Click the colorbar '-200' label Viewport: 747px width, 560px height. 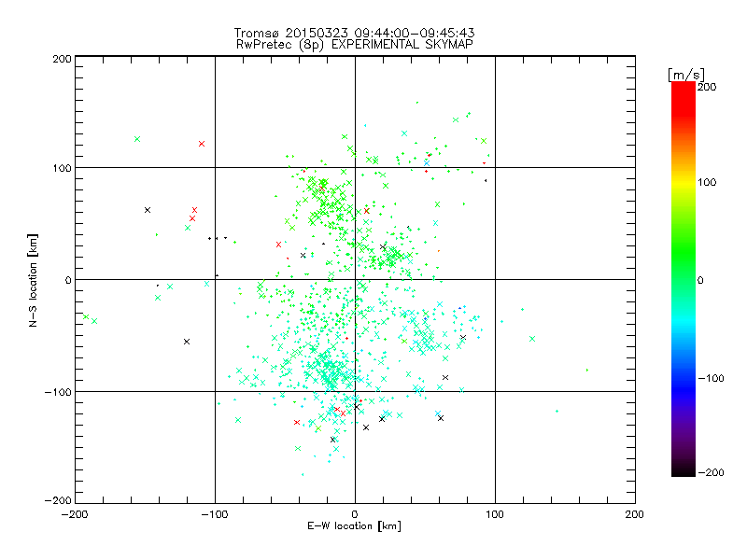(x=711, y=472)
